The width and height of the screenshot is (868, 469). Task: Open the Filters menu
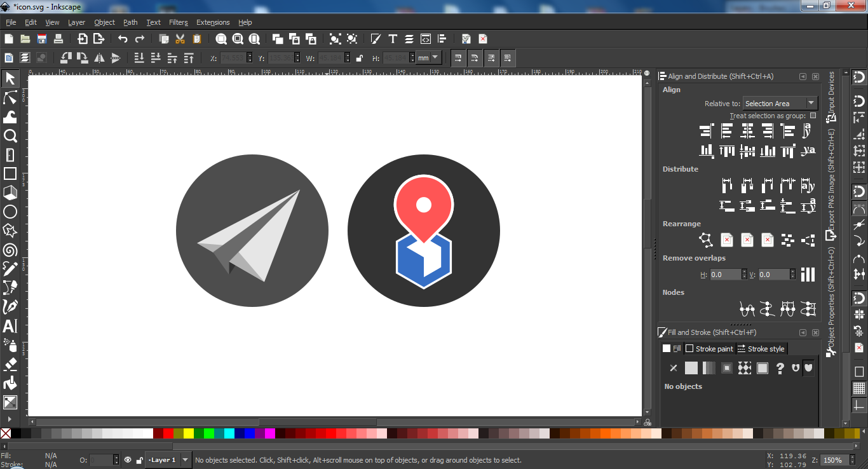(x=179, y=22)
